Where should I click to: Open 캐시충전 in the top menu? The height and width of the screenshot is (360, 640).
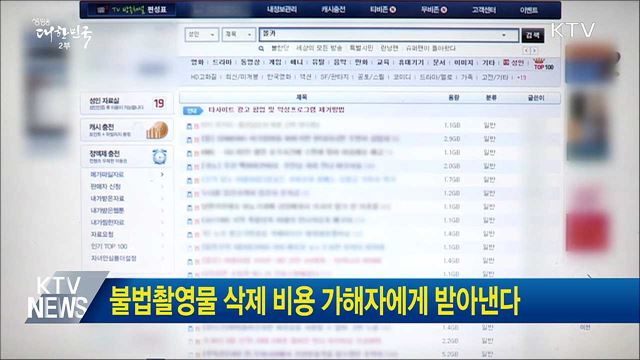[x=333, y=9]
